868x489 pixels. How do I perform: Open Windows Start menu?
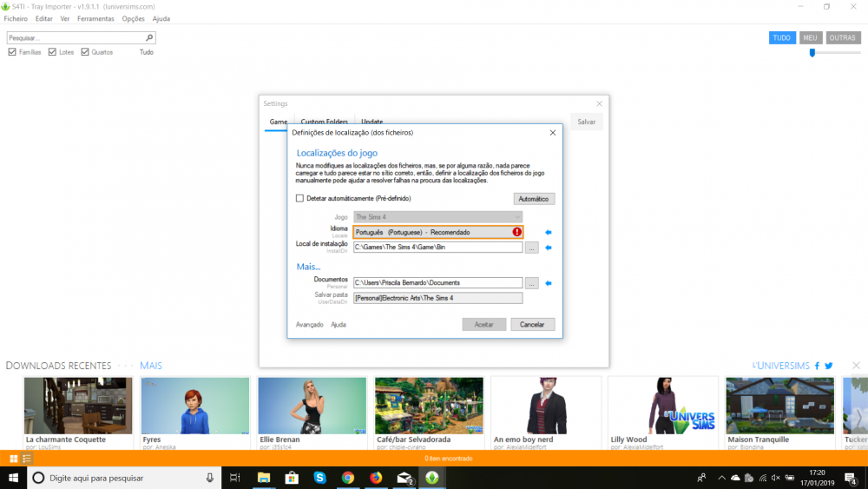[x=13, y=478]
